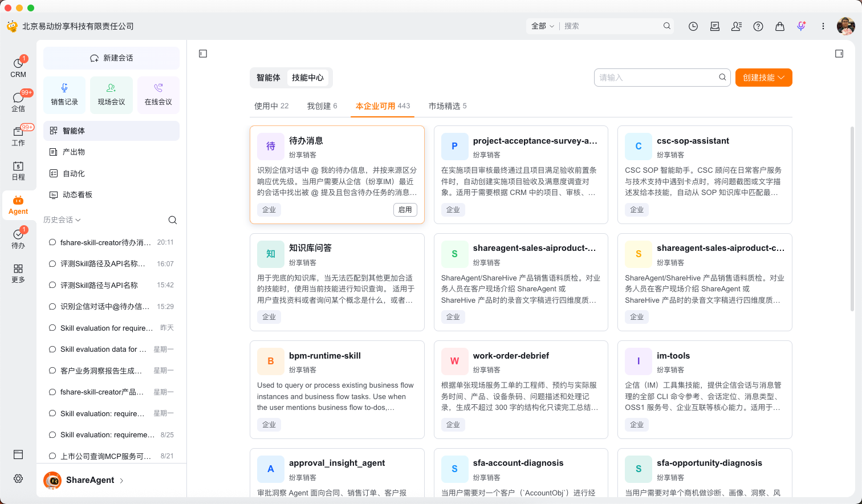Click the message panel icon in top bar

(715, 26)
